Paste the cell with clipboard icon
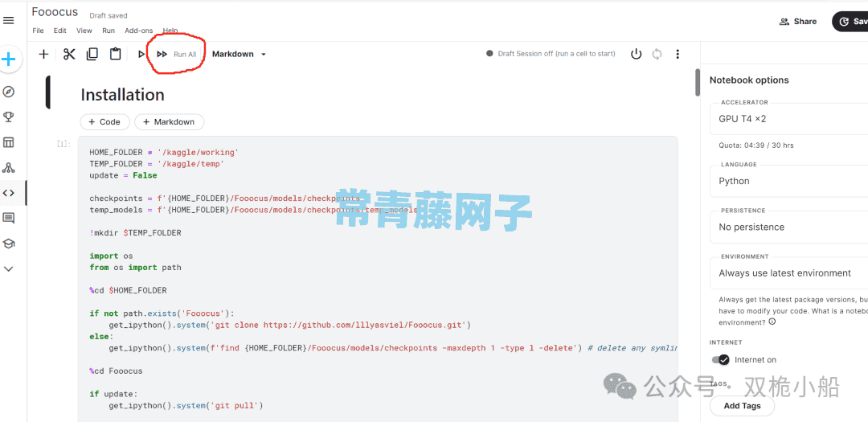 (x=115, y=54)
